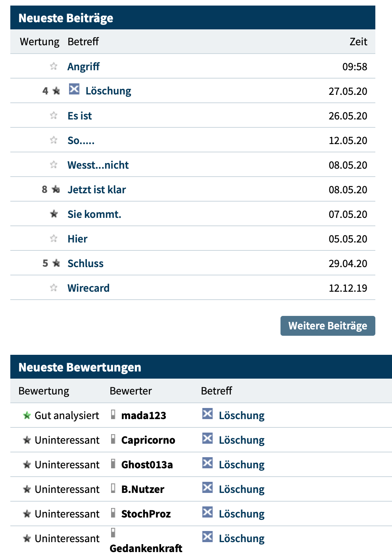392x558 pixels.
Task: Click the green star for Gut analysiert rating
Action: [x=26, y=415]
